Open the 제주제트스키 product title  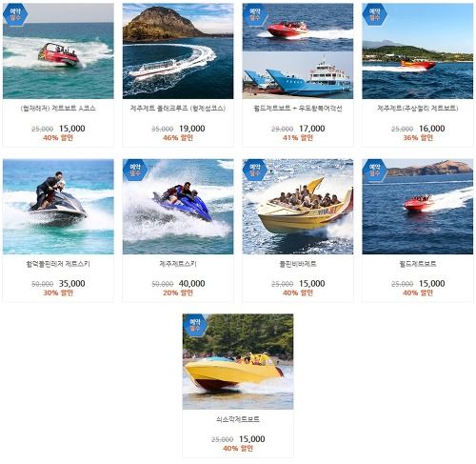[x=178, y=264]
